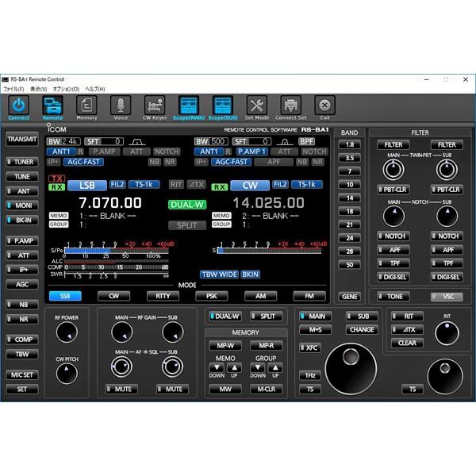476x476 pixels.
Task: Select RTTY mode
Action: coord(163,296)
